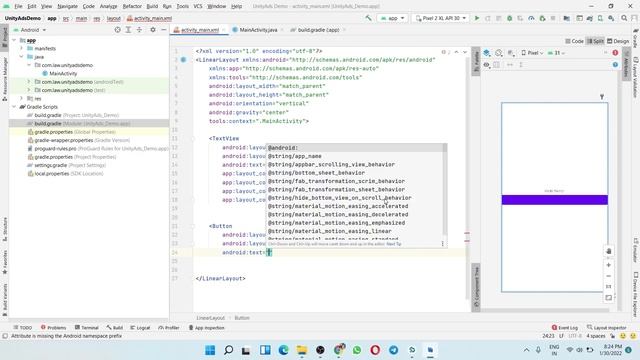Open the API 31 version dropdown
This screenshot has height=360, width=640.
pos(556,53)
